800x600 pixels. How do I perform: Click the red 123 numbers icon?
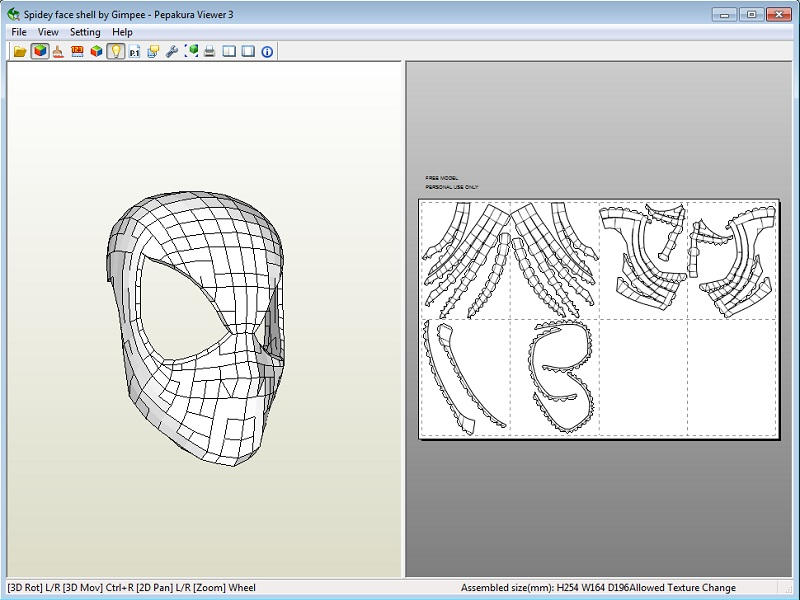pos(78,51)
